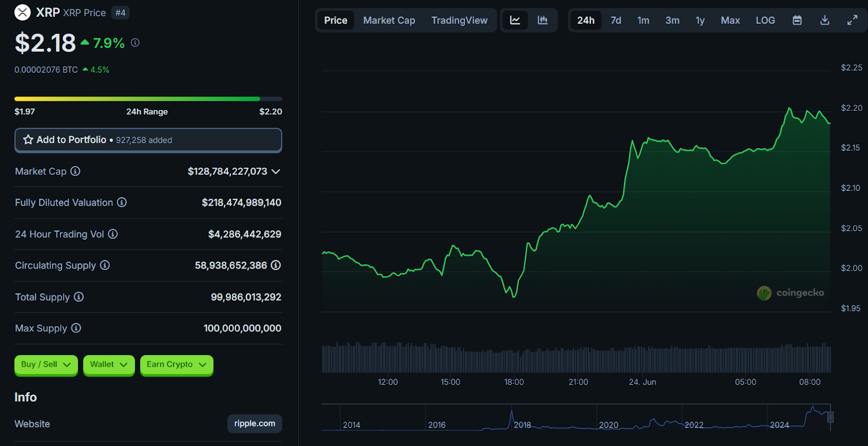Click the XRP coin logo icon
The width and height of the screenshot is (868, 446).
click(x=23, y=12)
